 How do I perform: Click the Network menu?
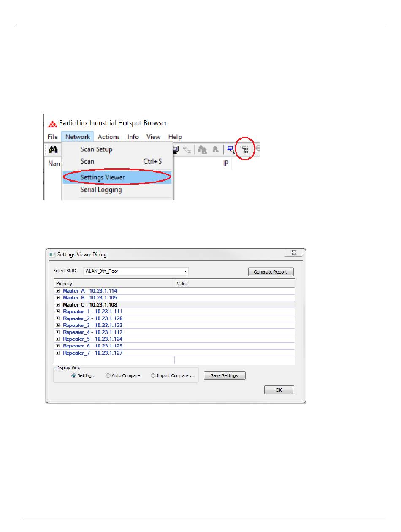click(78, 137)
